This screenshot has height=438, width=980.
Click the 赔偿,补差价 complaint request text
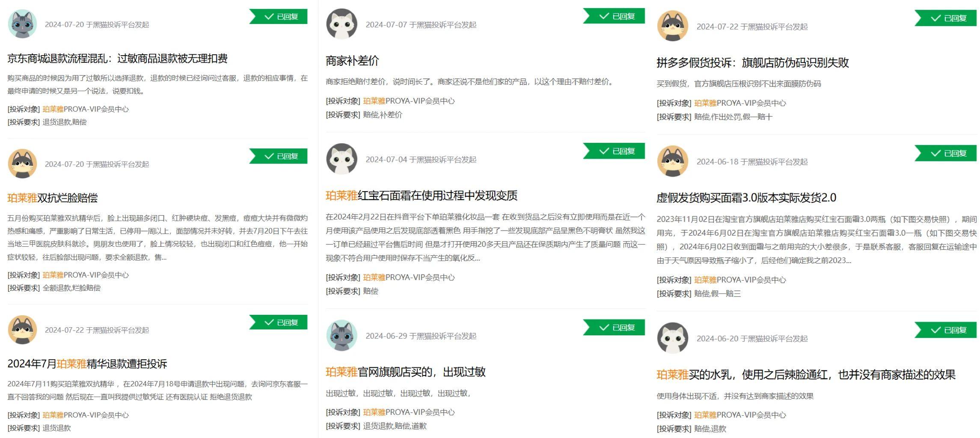point(383,115)
